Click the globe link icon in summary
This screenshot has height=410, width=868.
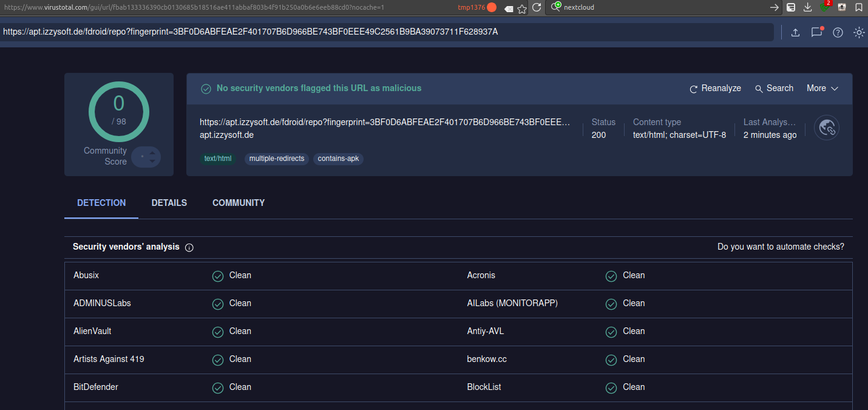[827, 128]
